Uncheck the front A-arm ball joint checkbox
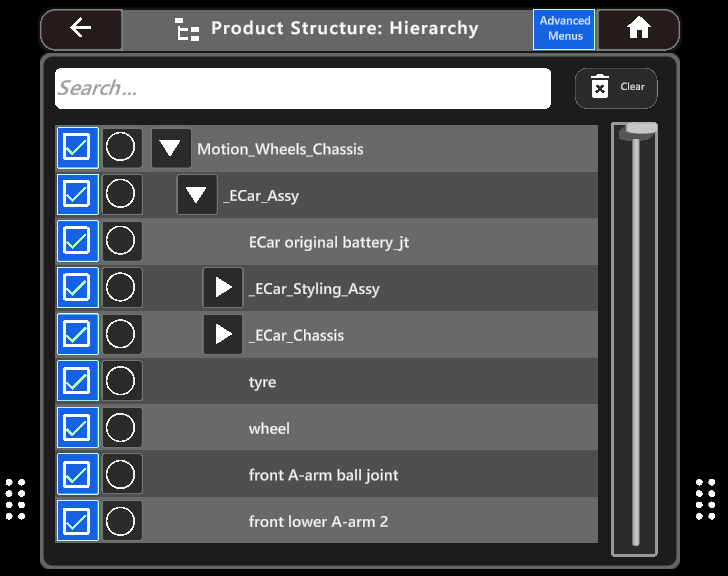 pyautogui.click(x=77, y=474)
